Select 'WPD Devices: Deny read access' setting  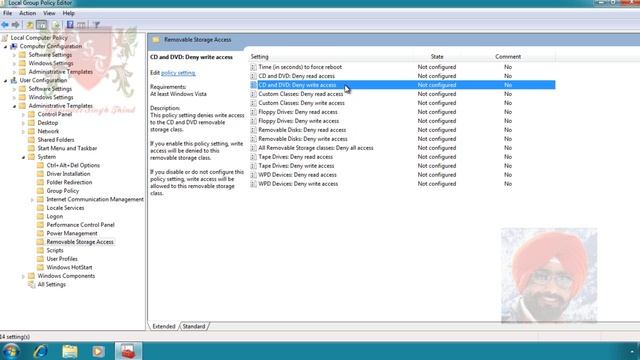(x=298, y=175)
